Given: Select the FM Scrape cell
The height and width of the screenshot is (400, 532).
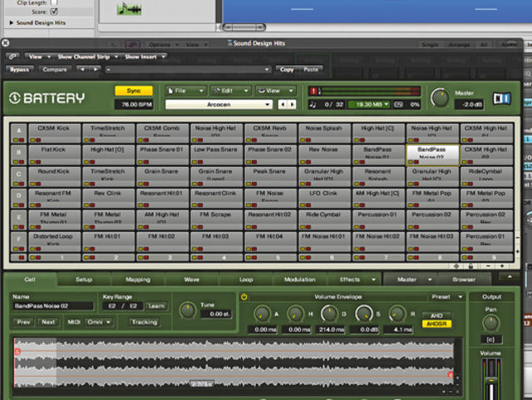Looking at the screenshot, I should 216,220.
